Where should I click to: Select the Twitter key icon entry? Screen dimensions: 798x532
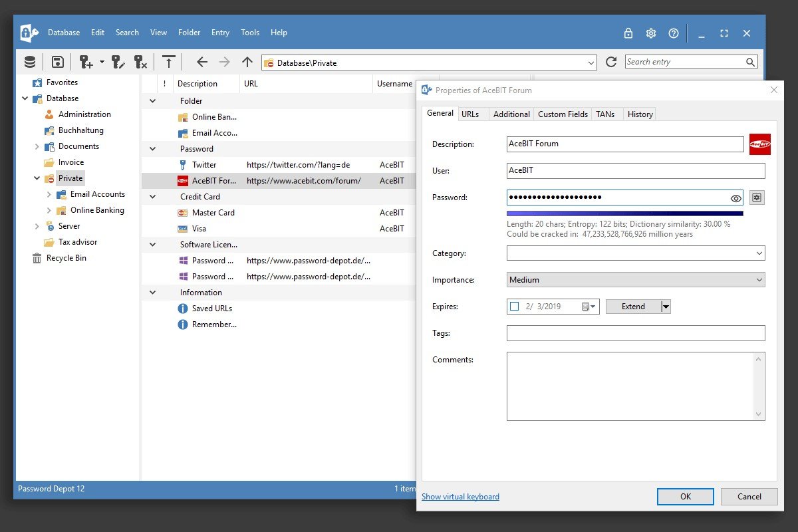click(183, 165)
